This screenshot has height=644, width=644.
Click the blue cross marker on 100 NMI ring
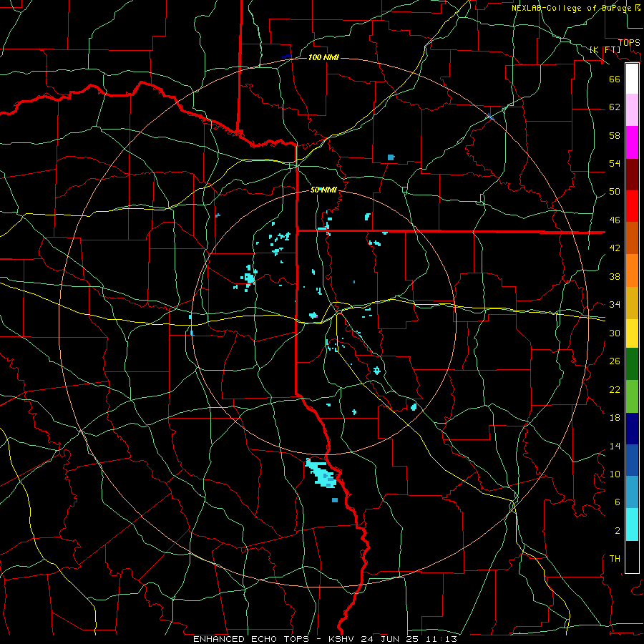tap(490, 117)
